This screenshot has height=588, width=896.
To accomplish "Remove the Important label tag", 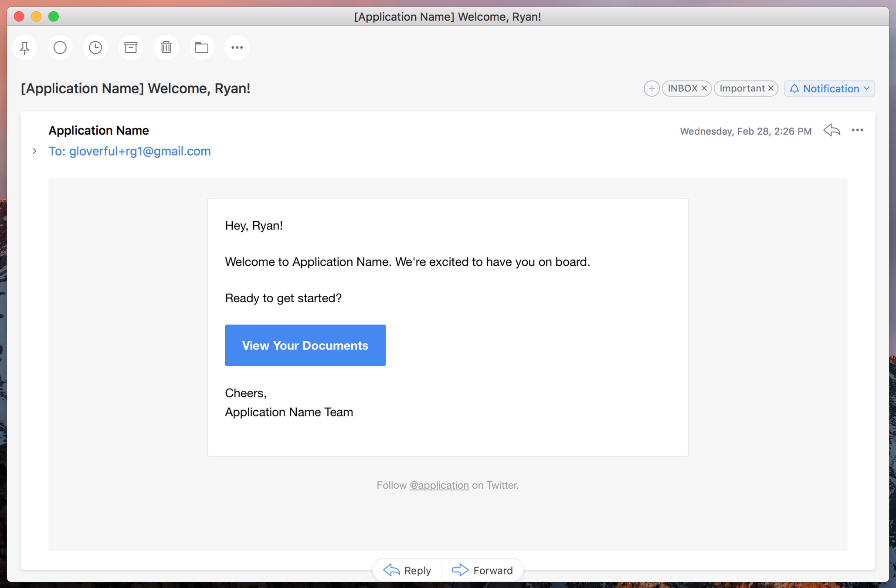I will click(x=770, y=88).
